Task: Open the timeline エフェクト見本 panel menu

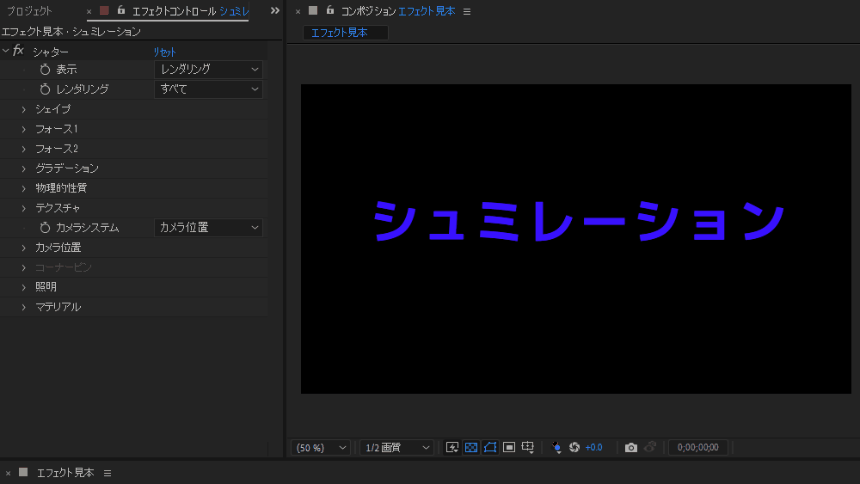Action: 108,473
